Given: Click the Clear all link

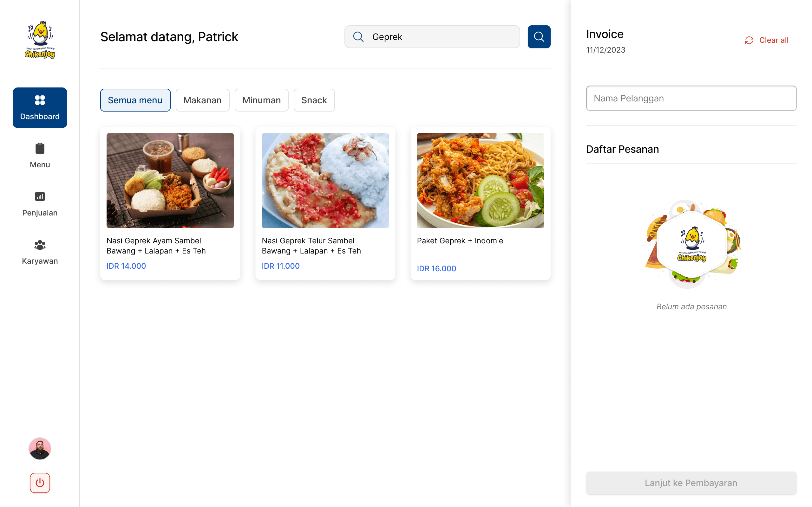Looking at the screenshot, I should tap(773, 40).
